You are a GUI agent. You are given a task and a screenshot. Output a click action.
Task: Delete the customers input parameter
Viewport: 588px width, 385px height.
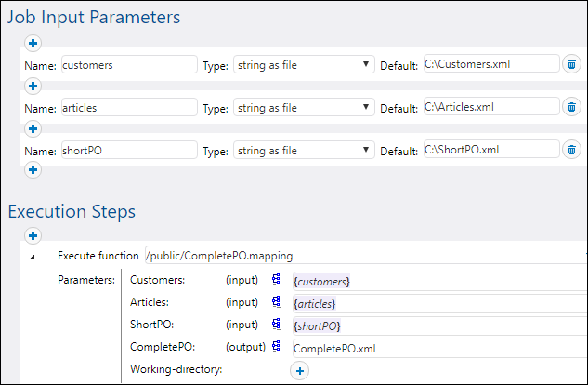click(572, 64)
